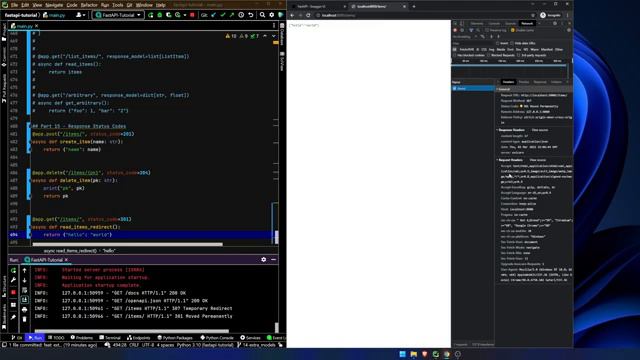Viewport: 640px width, 360px height.
Task: Clear Run console with trash icon
Action: [24, 319]
